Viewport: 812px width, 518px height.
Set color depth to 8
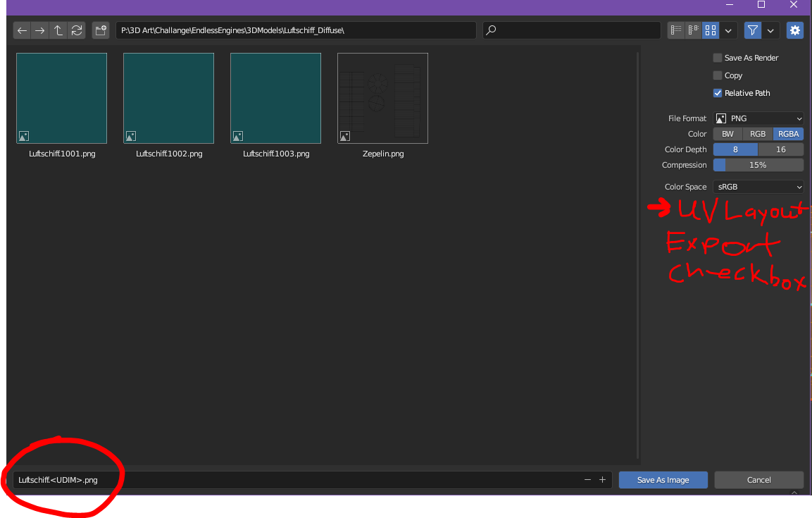pyautogui.click(x=735, y=149)
